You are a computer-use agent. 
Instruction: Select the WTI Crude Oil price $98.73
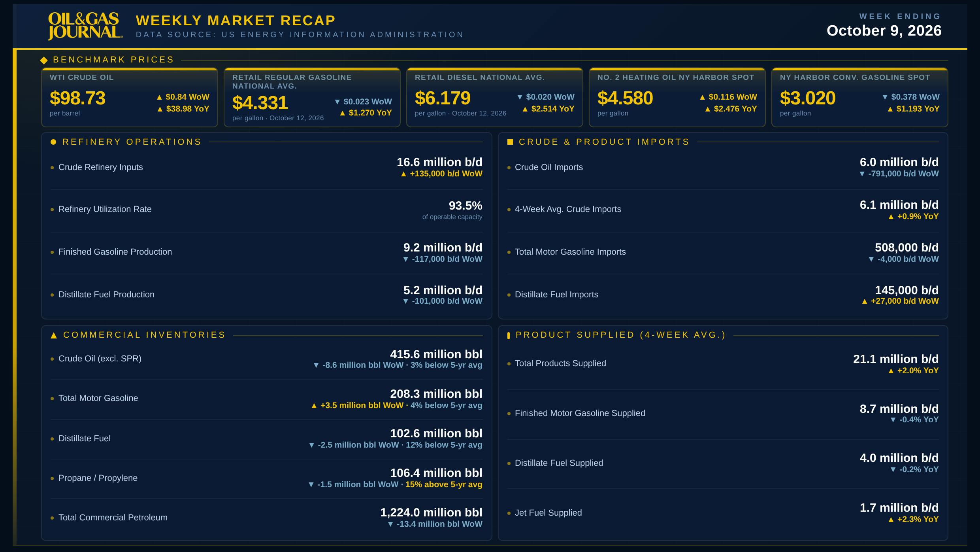point(77,98)
